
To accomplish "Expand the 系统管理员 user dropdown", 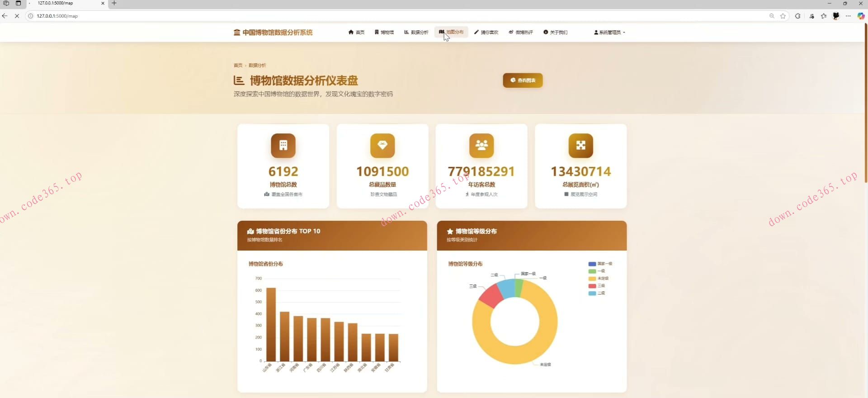I will click(609, 33).
